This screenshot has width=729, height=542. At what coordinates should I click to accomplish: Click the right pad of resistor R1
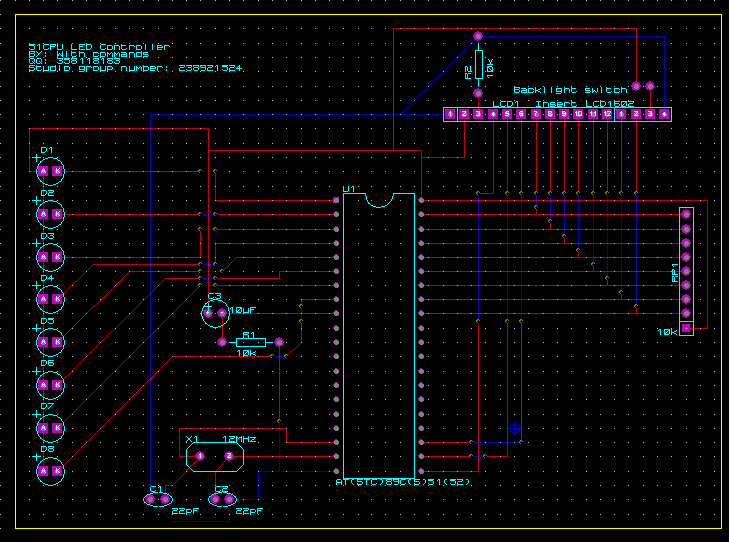coord(279,343)
